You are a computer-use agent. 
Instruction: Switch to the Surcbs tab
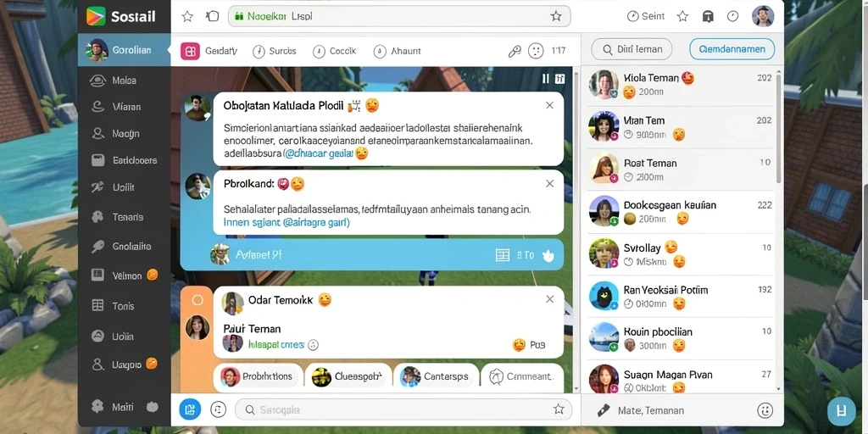point(275,51)
